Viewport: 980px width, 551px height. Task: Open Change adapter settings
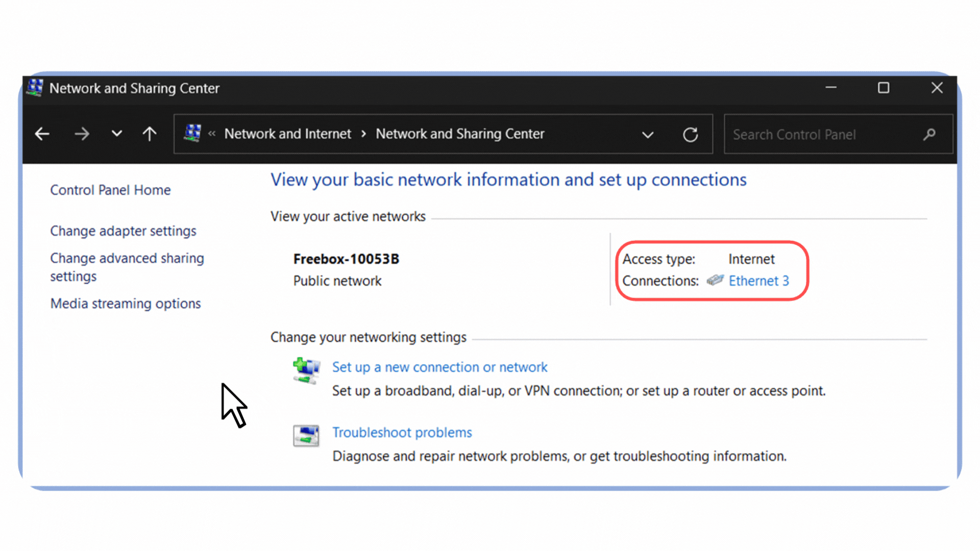click(123, 231)
